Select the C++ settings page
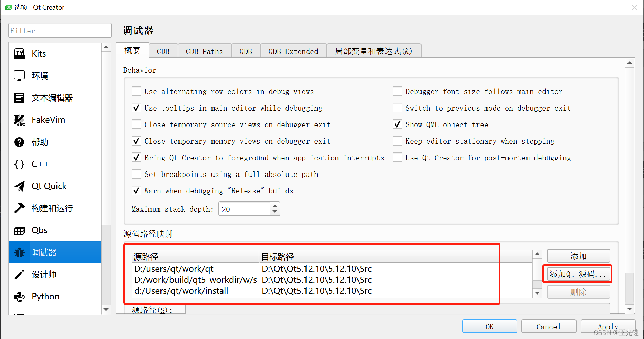 (40, 164)
